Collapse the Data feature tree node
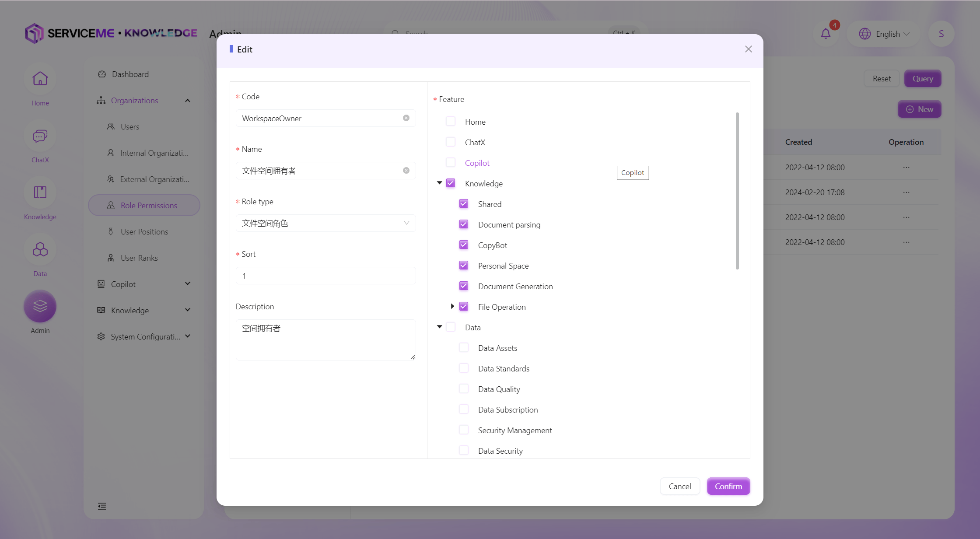 click(x=439, y=327)
